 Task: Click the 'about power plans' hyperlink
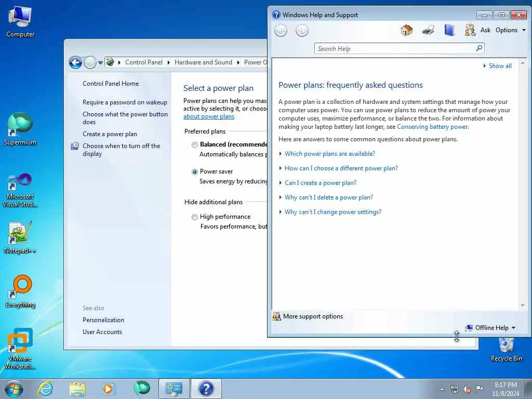tap(209, 116)
